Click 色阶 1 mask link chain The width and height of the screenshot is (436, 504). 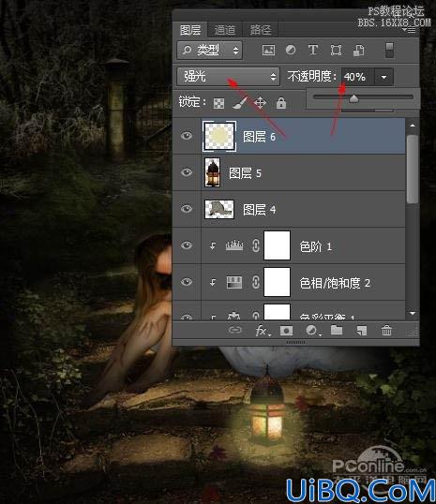tap(255, 245)
